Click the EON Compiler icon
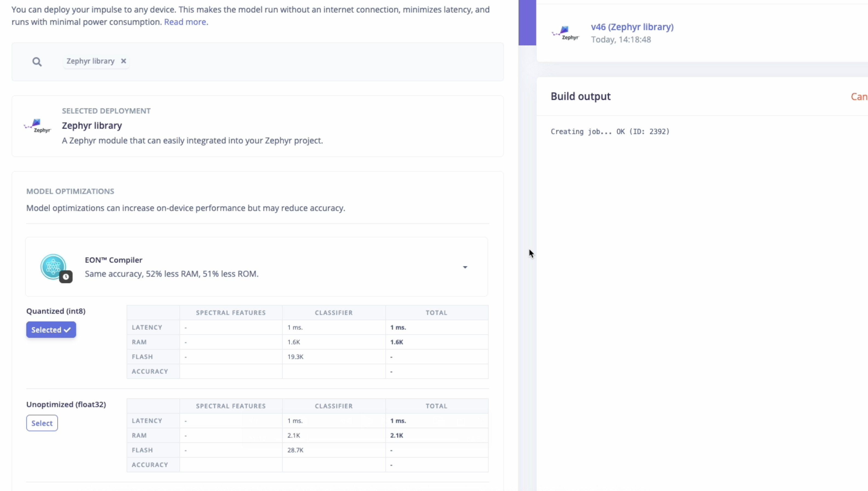868x491 pixels. click(53, 266)
